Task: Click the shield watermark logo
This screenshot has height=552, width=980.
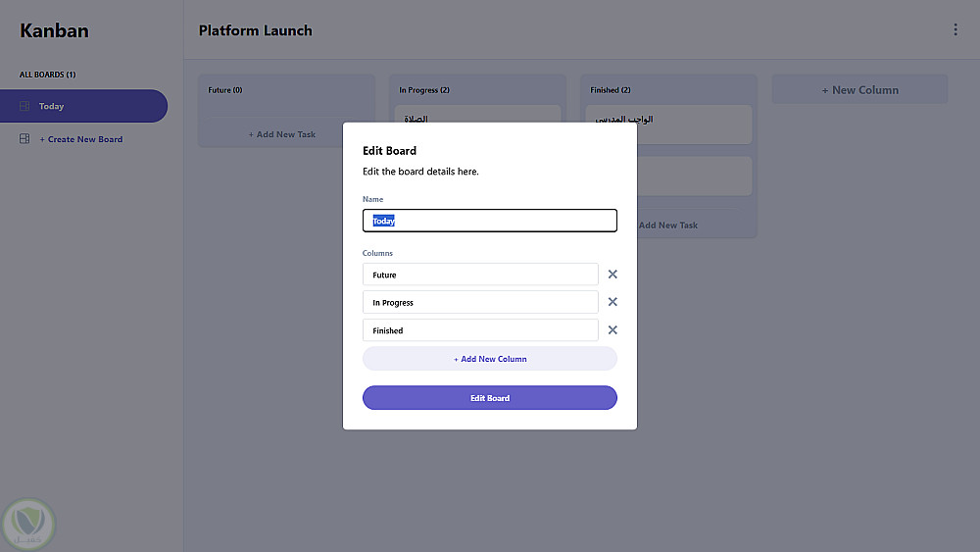Action: tap(29, 525)
